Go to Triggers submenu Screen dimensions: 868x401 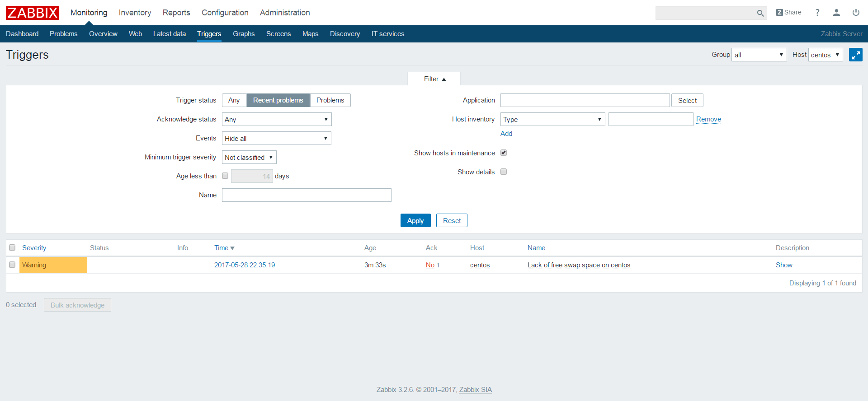click(209, 34)
